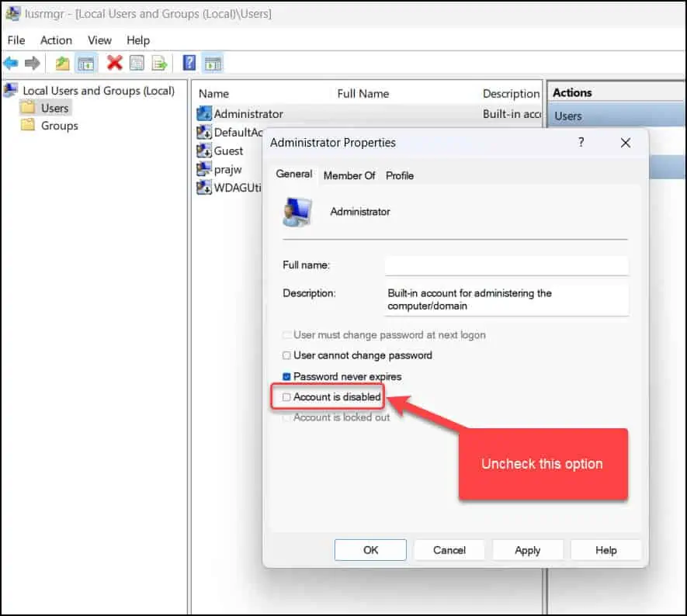Viewport: 687px width, 616px height.
Task: Click the lusrmgr title bar app icon
Action: click(x=12, y=13)
